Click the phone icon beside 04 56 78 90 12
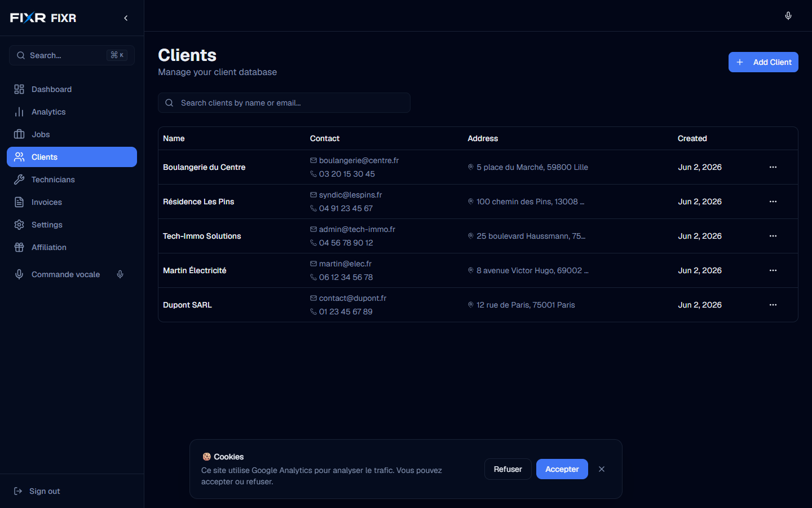 pos(314,243)
